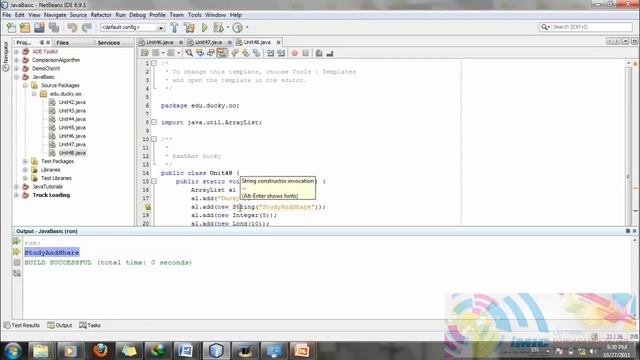640x360 pixels.
Task: Toggle Highlight Search in the editor toolbar
Action: (x=222, y=53)
